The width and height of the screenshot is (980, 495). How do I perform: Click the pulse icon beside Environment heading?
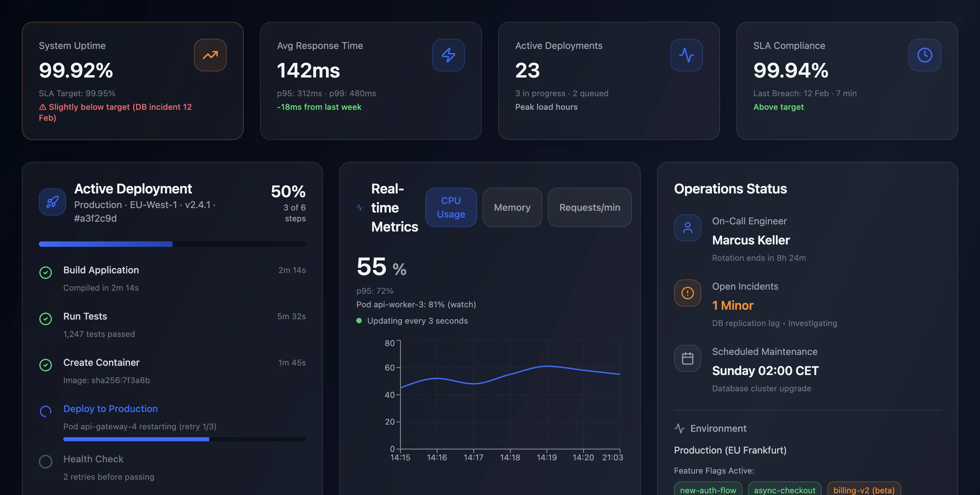679,428
